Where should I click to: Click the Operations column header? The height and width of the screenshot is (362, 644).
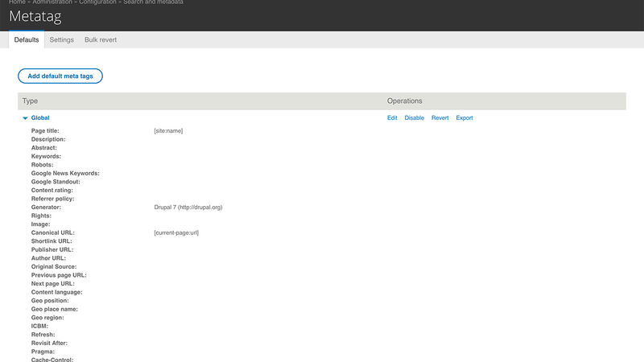pos(405,101)
